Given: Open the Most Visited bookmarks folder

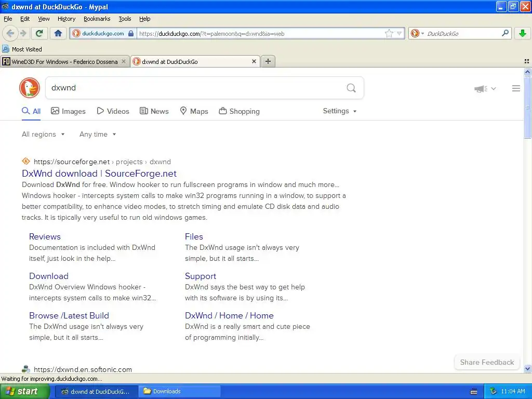Looking at the screenshot, I should point(22,49).
